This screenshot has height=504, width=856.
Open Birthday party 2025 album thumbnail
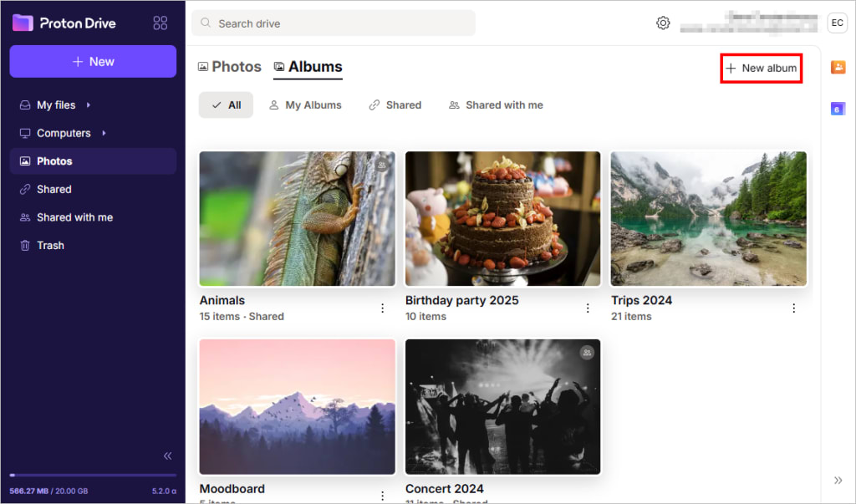[x=502, y=218]
